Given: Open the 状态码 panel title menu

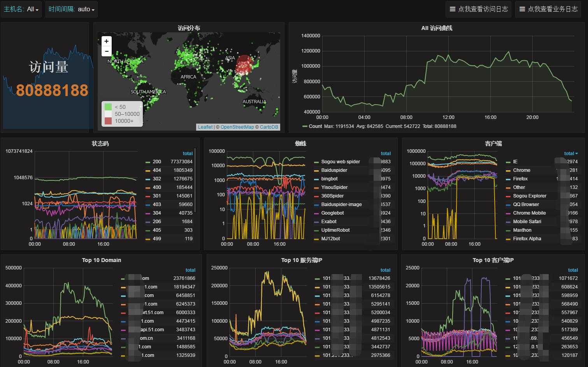Looking at the screenshot, I should (100, 143).
